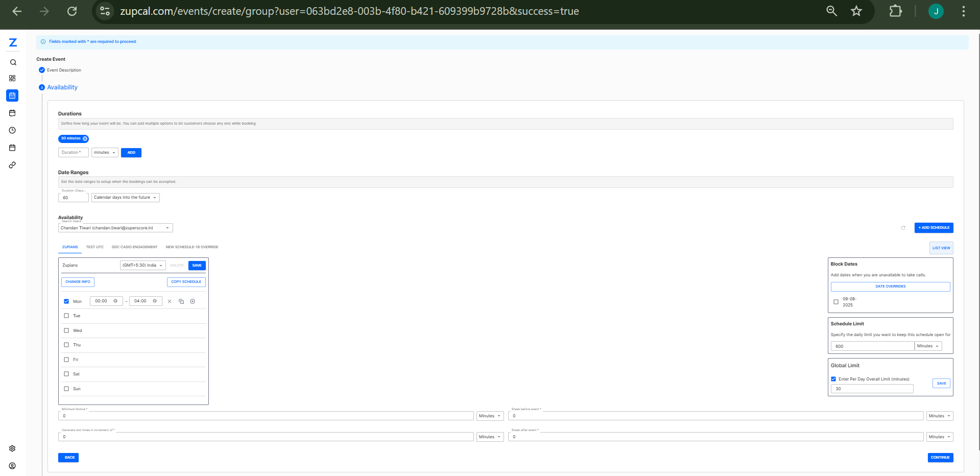Open the availability clock icon in sidebar
Image resolution: width=980 pixels, height=476 pixels.
(x=12, y=130)
